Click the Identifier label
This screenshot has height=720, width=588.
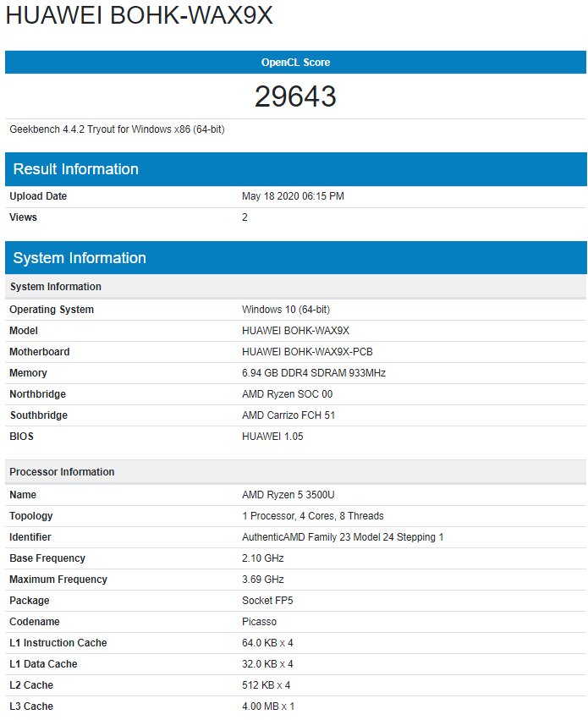coord(30,536)
